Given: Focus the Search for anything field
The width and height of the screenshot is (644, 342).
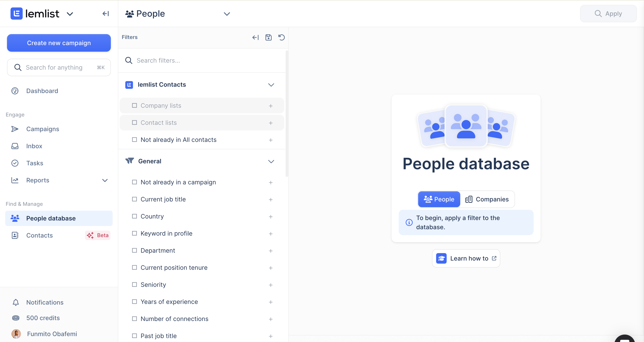Looking at the screenshot, I should click(x=59, y=67).
